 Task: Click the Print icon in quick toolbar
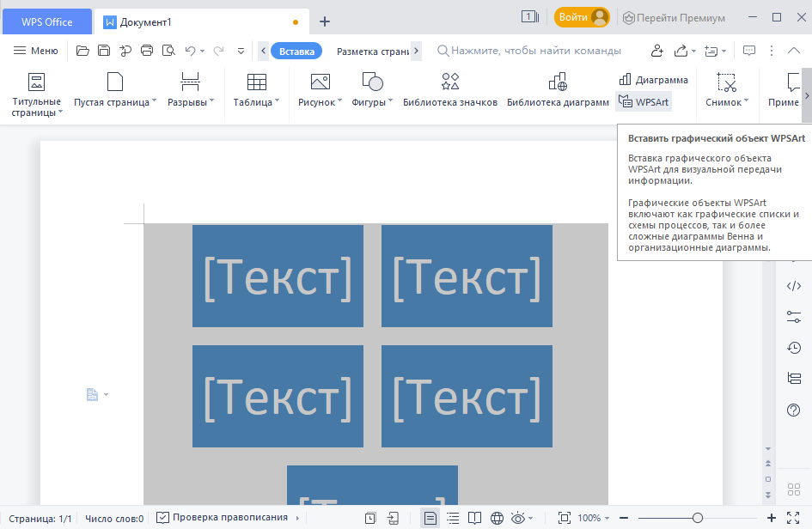click(x=147, y=51)
